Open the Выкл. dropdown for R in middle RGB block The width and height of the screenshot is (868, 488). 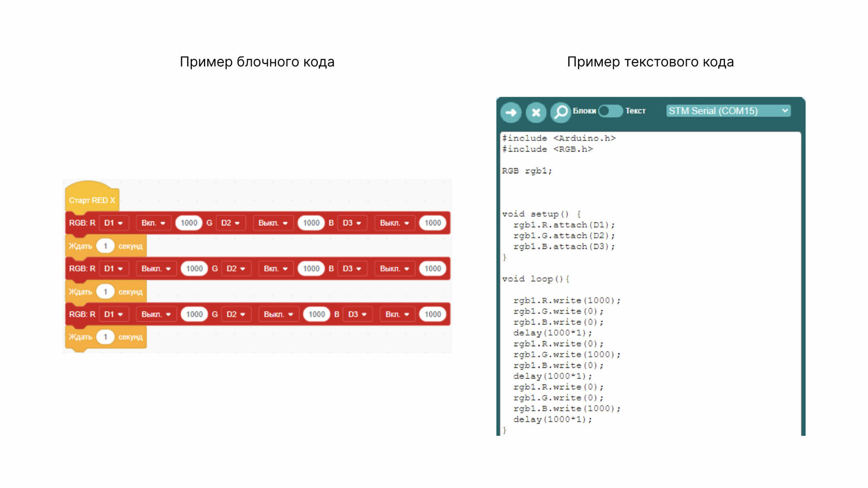156,269
